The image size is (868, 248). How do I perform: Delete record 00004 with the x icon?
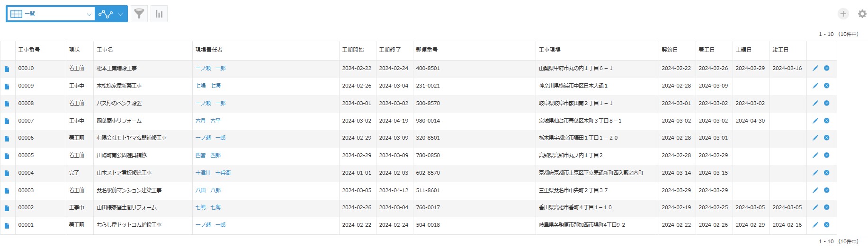[x=827, y=173]
